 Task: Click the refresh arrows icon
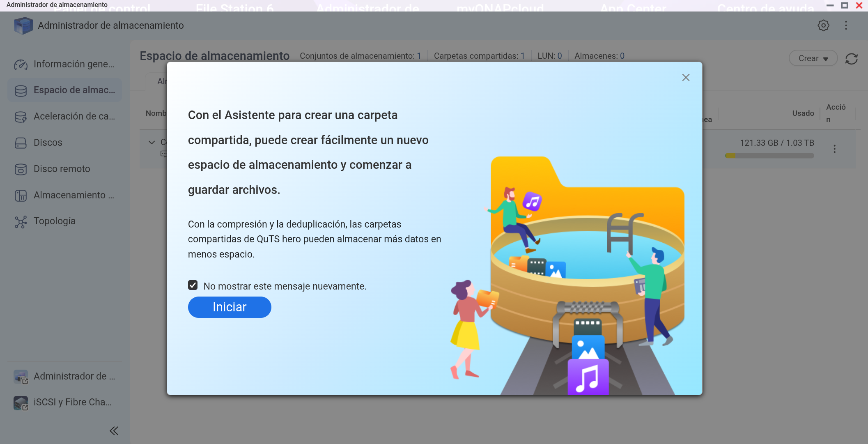coord(851,59)
